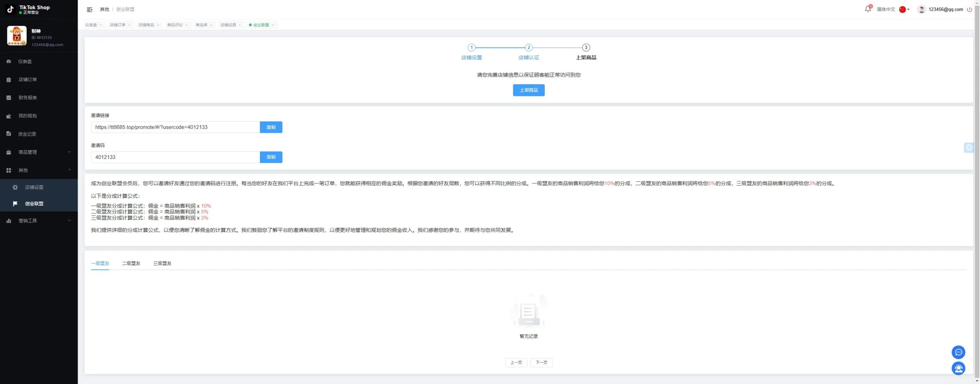Click the user avatar next to 123456@qq.com
This screenshot has height=384, width=980.
(921, 10)
